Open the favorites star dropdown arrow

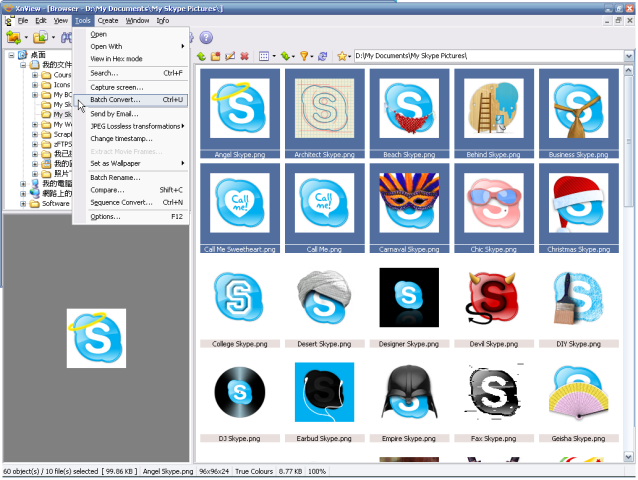(x=350, y=57)
